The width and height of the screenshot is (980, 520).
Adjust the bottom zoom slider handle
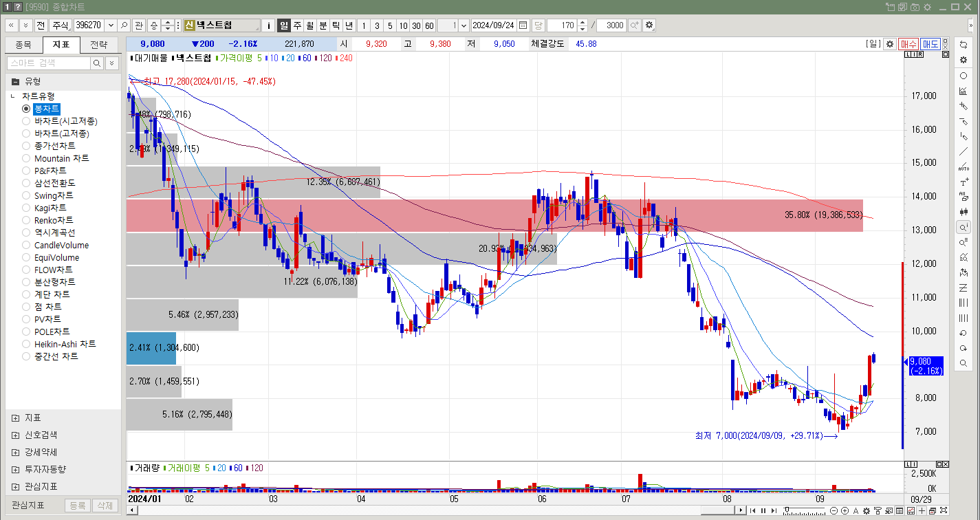click(787, 510)
